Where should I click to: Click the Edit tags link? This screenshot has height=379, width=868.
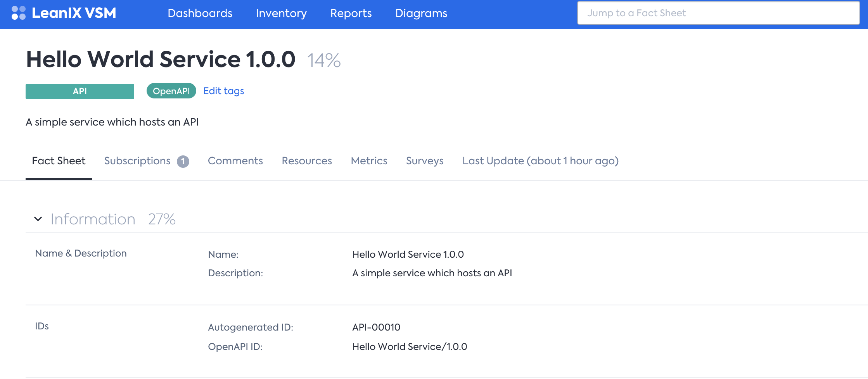click(x=224, y=91)
